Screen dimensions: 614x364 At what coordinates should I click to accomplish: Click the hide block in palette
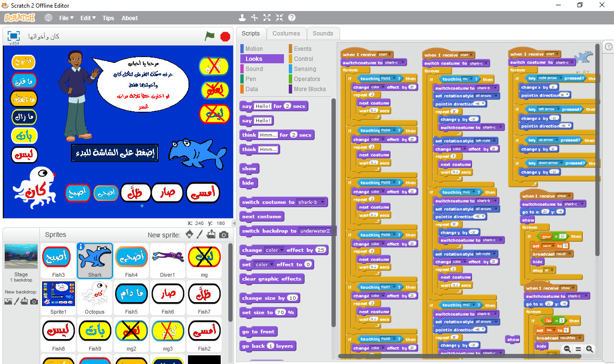(248, 183)
